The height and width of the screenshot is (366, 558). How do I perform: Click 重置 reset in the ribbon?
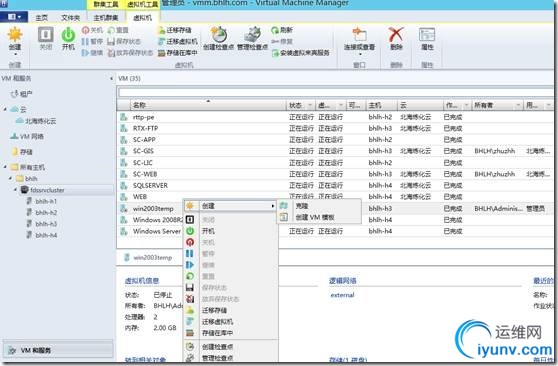tap(118, 30)
